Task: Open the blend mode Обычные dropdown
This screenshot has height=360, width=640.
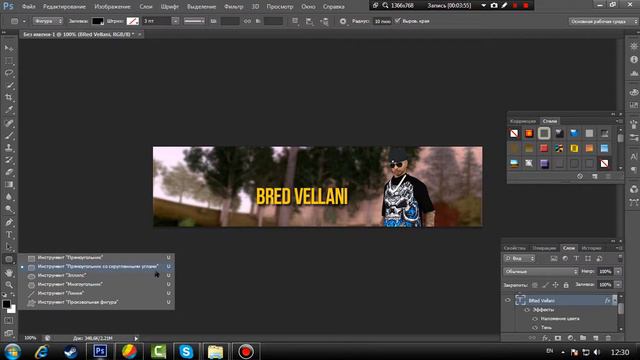Action: [x=541, y=271]
